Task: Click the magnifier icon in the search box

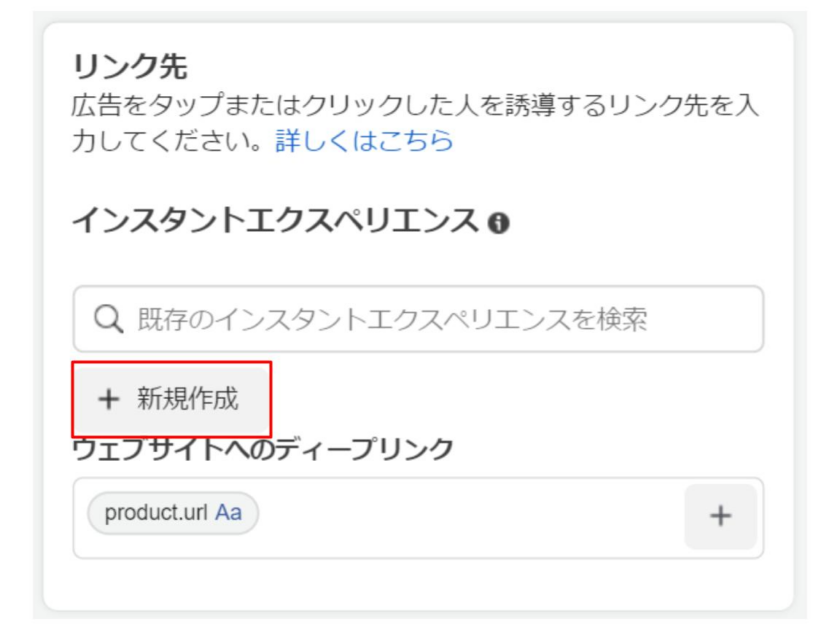Action: click(108, 319)
